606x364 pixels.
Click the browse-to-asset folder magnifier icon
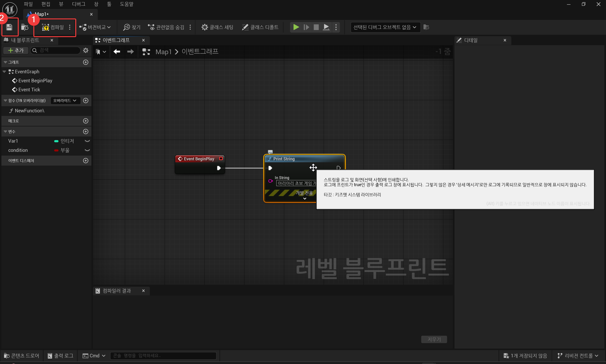click(25, 27)
